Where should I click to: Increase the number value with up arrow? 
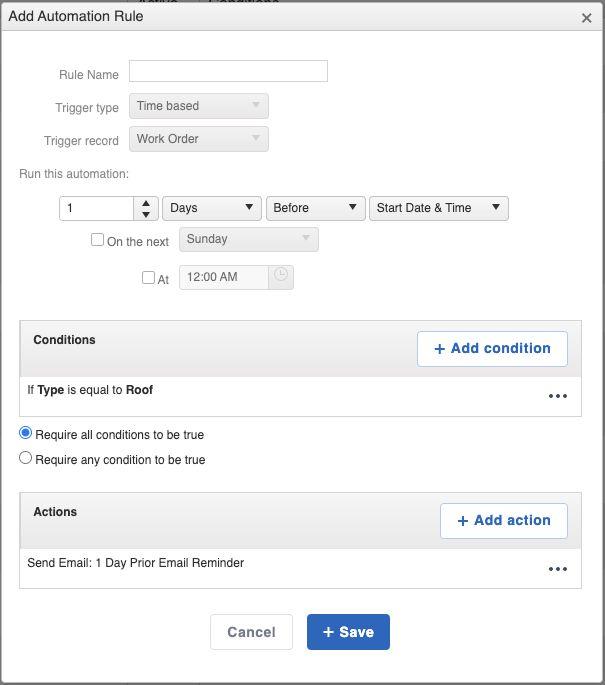coord(147,202)
